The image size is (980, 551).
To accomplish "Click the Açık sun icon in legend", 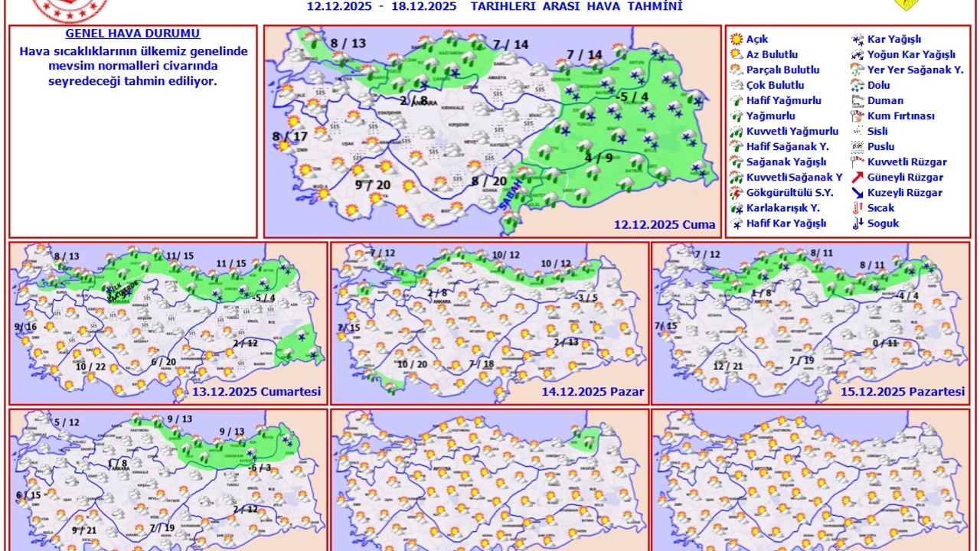I will click(x=737, y=39).
